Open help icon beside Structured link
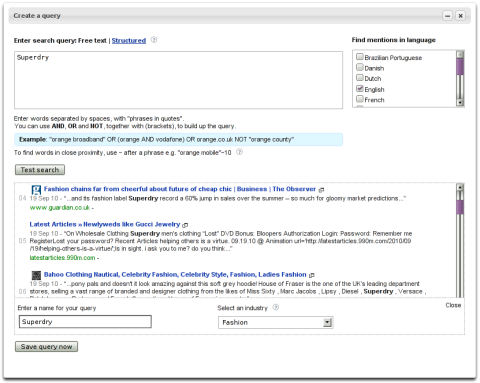 point(154,40)
